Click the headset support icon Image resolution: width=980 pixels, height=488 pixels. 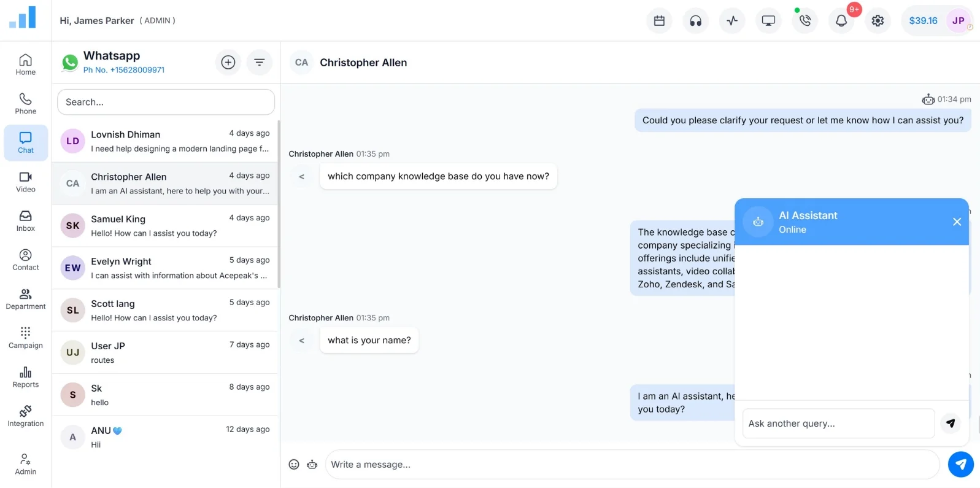click(695, 21)
